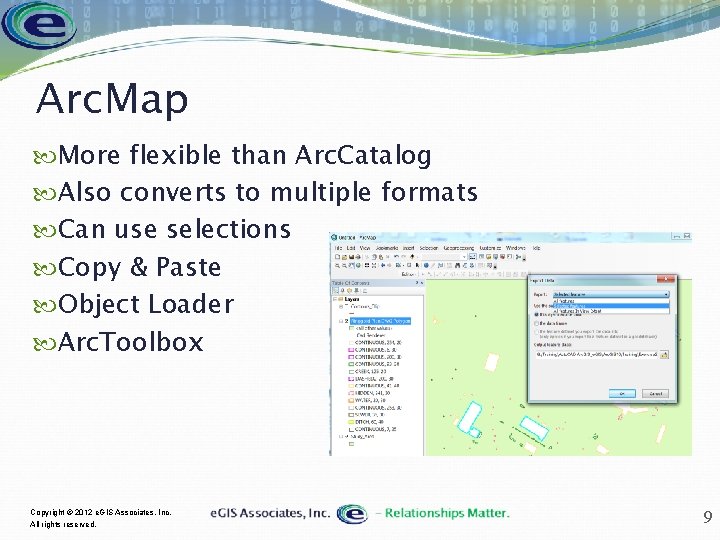Click Cancel in Export Data dialog
720x540 pixels.
pos(655,394)
